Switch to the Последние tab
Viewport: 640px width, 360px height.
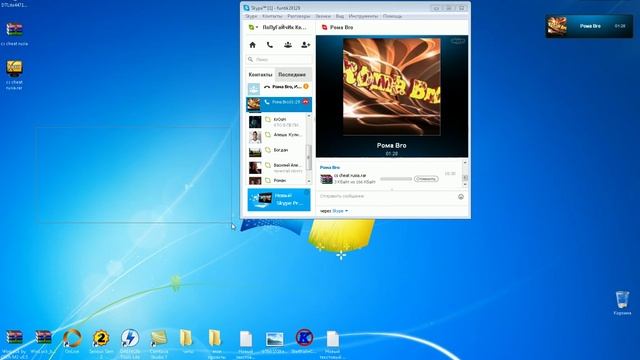292,75
